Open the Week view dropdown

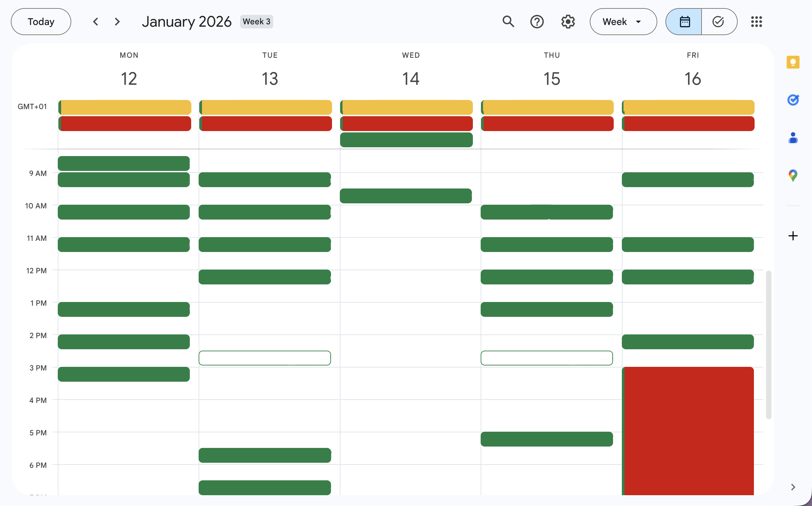[x=623, y=22]
